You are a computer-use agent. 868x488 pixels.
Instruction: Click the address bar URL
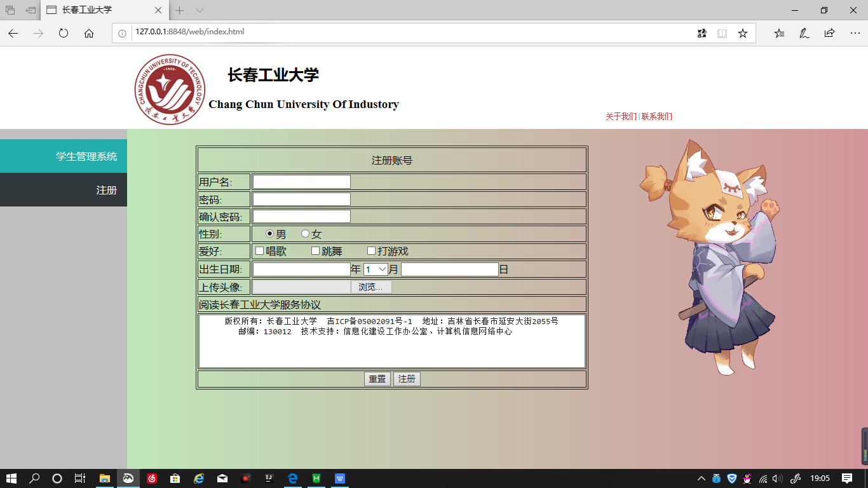pos(189,32)
